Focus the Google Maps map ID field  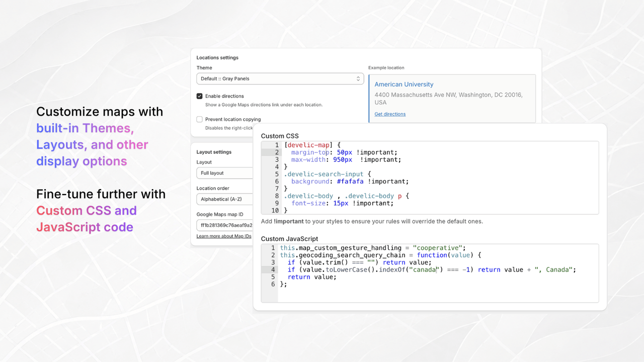click(225, 225)
